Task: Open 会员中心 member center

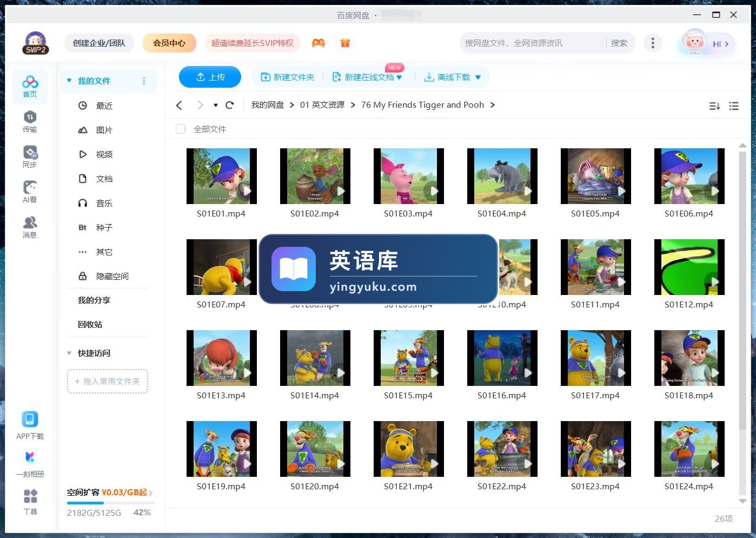Action: coord(169,43)
